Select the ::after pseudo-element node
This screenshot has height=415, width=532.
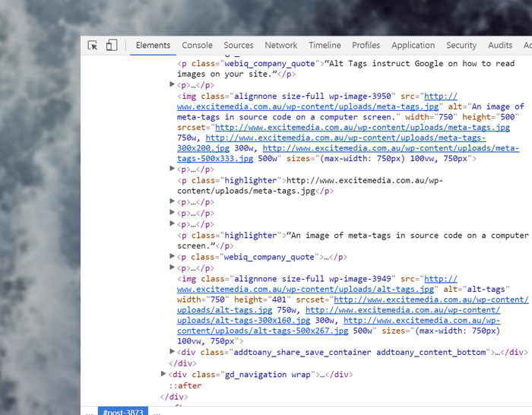pos(185,385)
